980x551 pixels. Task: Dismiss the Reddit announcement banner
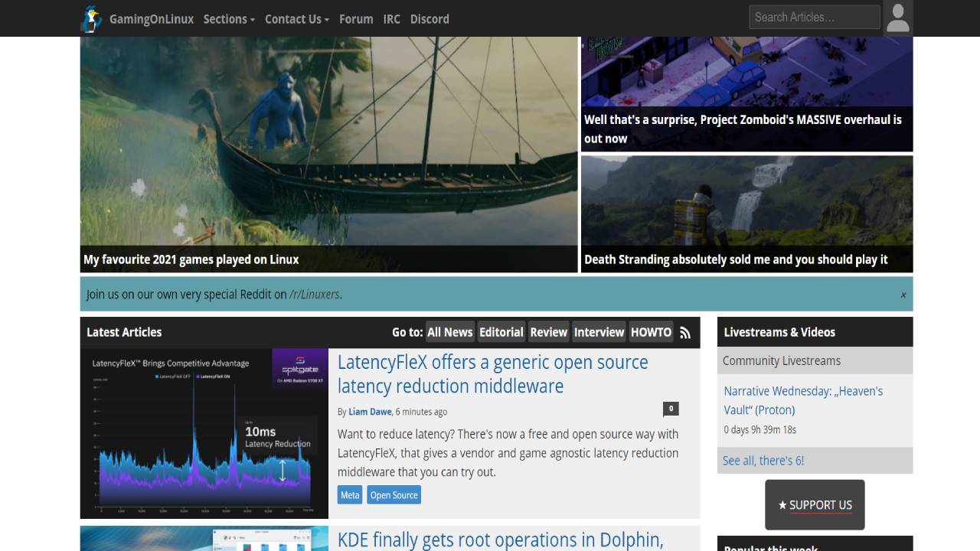(903, 295)
